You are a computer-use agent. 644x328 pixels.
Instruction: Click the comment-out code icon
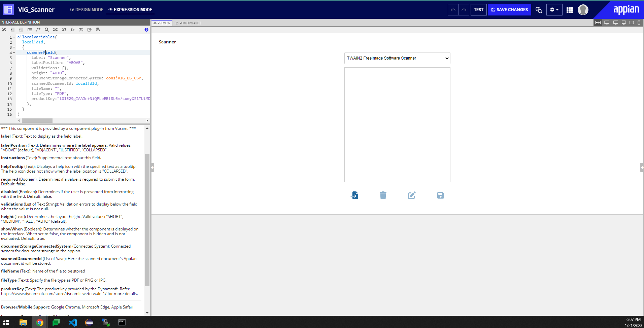pos(38,30)
